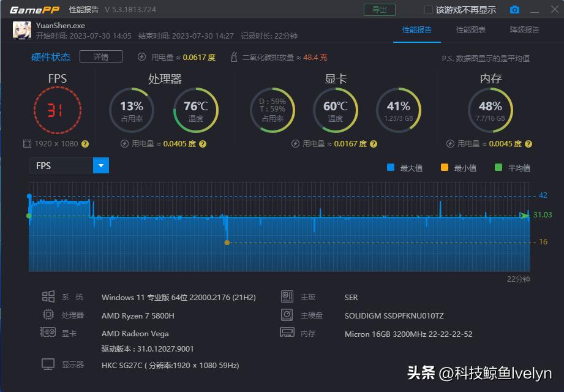Click the 显示器 monitor info icon
Image resolution: width=564 pixels, height=392 pixels.
(x=48, y=364)
